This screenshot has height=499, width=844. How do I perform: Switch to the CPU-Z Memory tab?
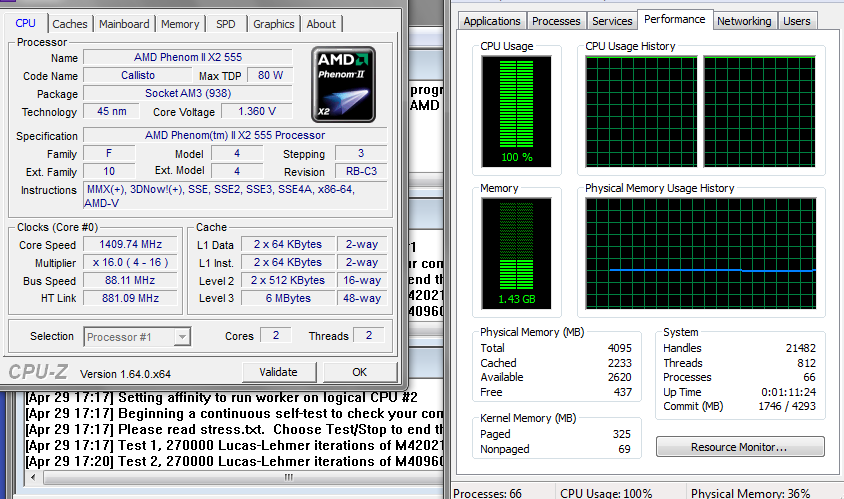click(x=180, y=24)
